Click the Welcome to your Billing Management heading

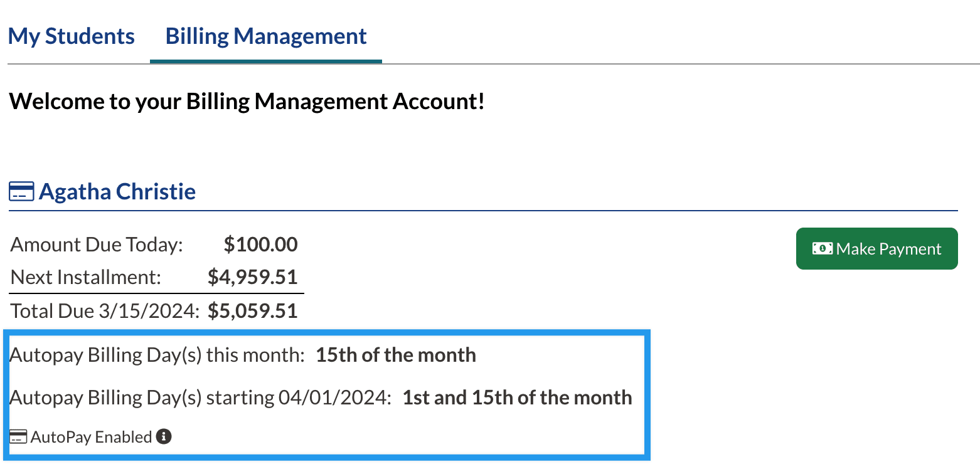[x=247, y=101]
